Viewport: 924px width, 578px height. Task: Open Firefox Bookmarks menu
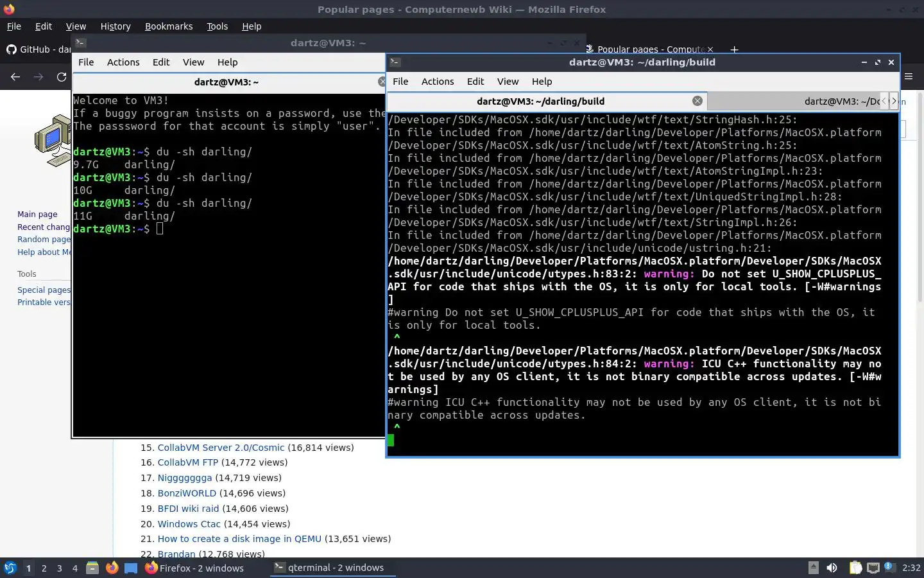pos(169,26)
